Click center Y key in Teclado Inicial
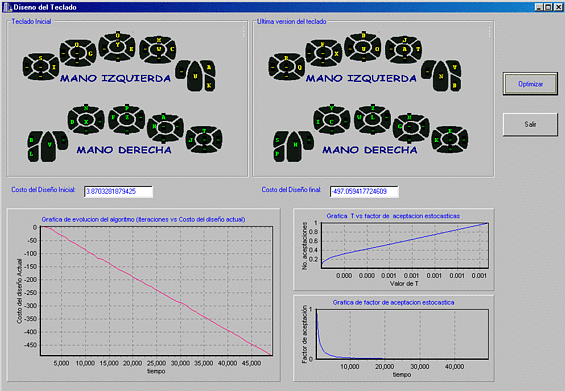Viewport: 565px width, 391px height. point(117,46)
